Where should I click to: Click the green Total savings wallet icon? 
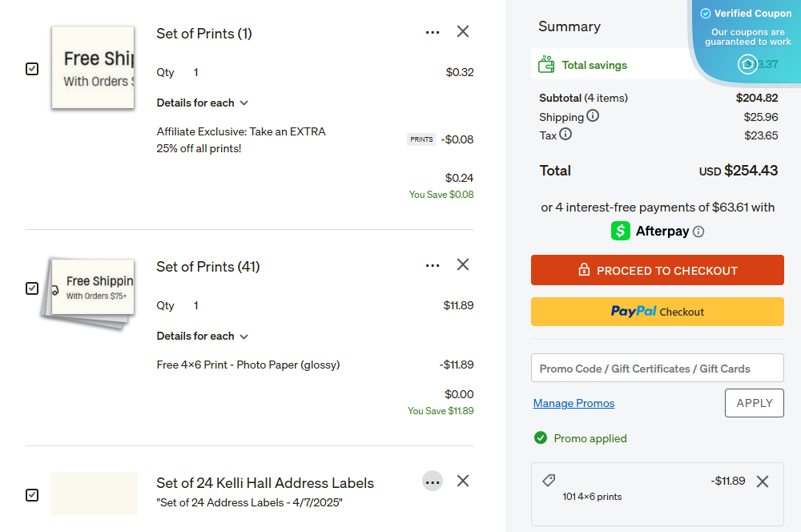click(546, 63)
